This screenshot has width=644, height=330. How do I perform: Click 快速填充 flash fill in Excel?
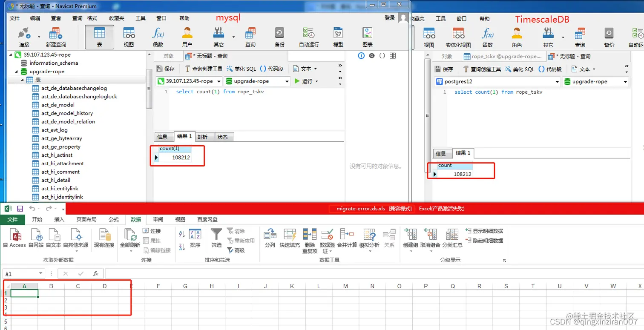(x=290, y=238)
